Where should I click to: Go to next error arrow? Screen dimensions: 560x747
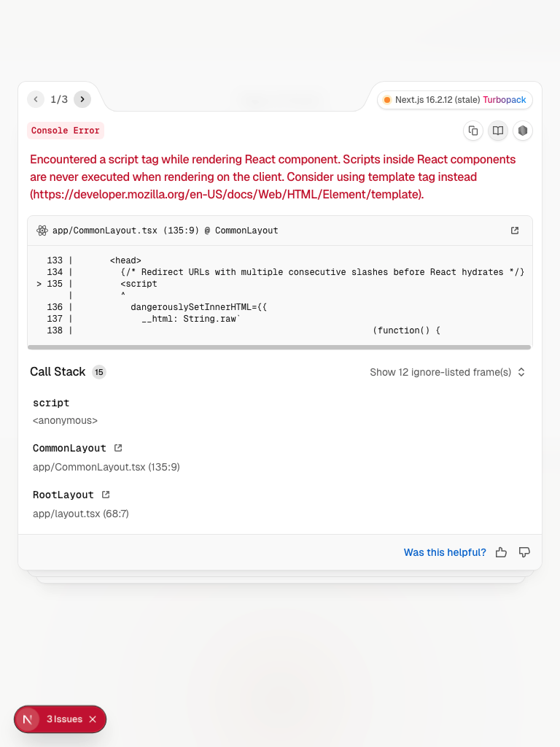point(82,99)
